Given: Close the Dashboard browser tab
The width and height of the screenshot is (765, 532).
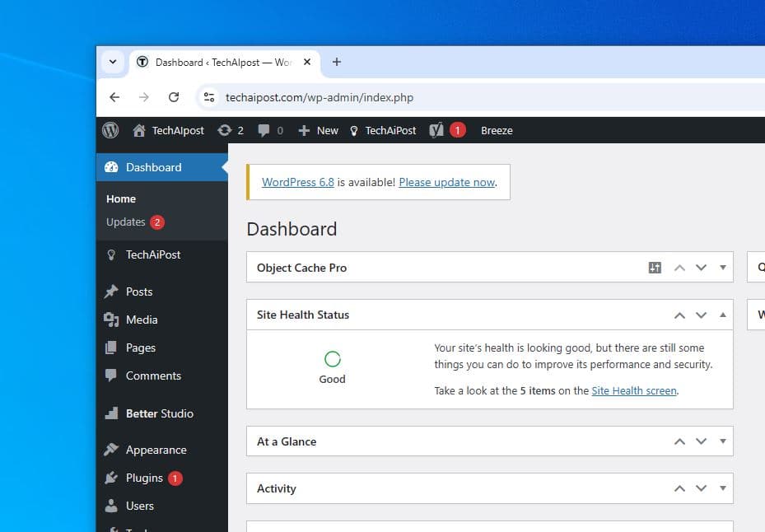Looking at the screenshot, I should [307, 62].
